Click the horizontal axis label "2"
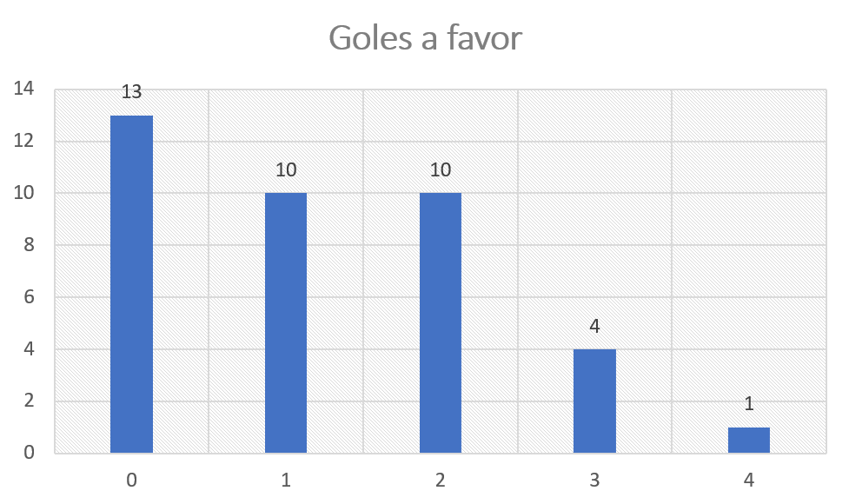 coord(441,481)
